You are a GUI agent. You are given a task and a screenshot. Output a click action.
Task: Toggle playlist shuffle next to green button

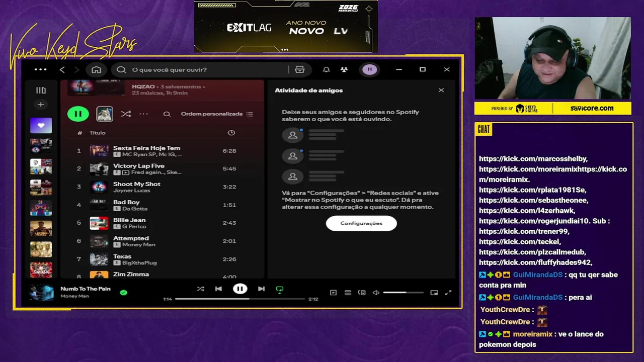126,114
